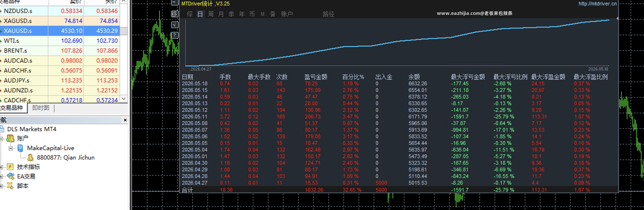Click the market watch scrollbar down arrow
The height and width of the screenshot is (210, 644).
pyautogui.click(x=124, y=99)
